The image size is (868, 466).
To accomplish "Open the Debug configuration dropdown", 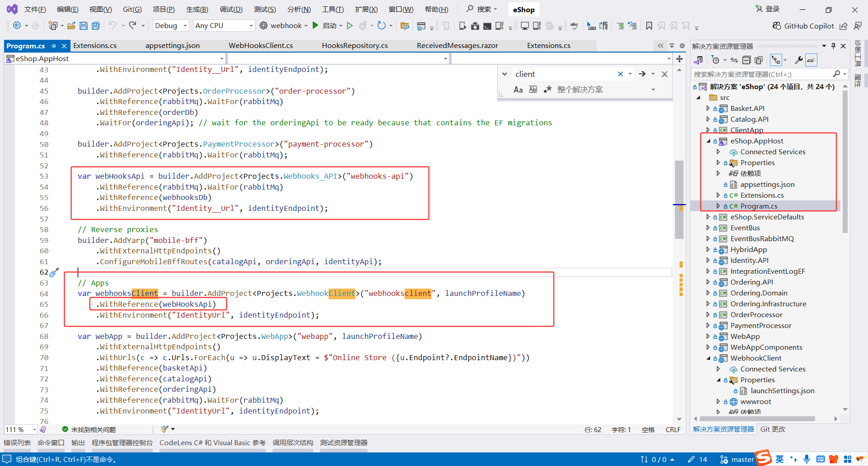I will [x=171, y=26].
